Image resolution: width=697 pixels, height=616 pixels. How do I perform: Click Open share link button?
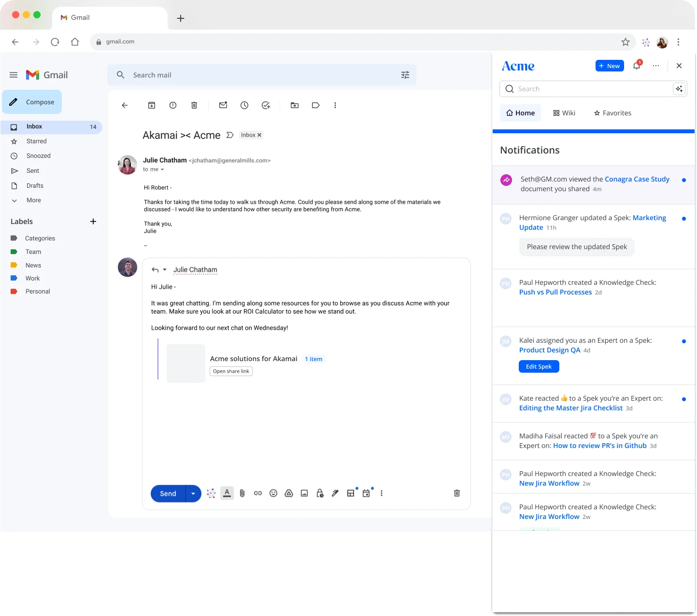pyautogui.click(x=231, y=371)
